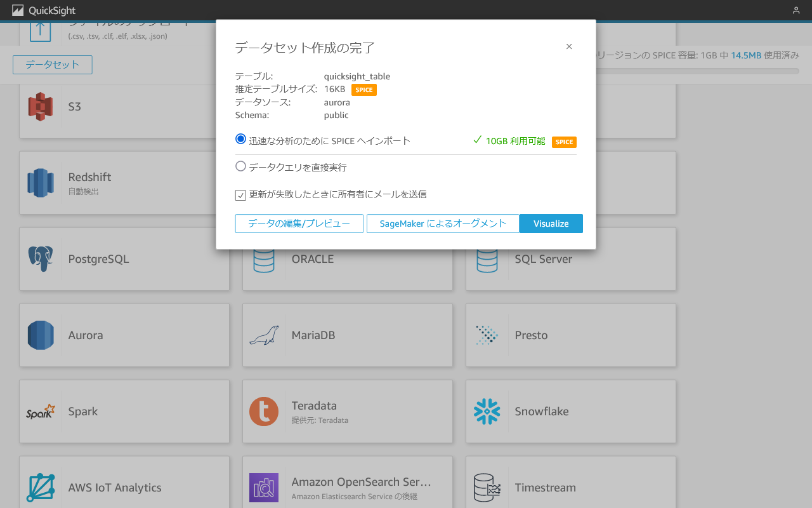Image resolution: width=812 pixels, height=508 pixels.
Task: Pick the PostgreSQL elephant icon
Action: pos(41,259)
